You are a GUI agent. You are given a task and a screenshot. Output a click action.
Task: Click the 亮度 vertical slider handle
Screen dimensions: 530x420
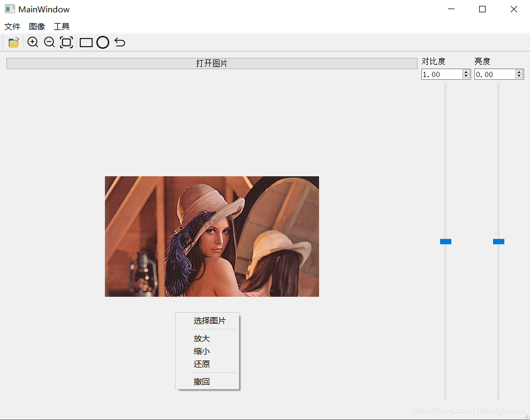498,242
